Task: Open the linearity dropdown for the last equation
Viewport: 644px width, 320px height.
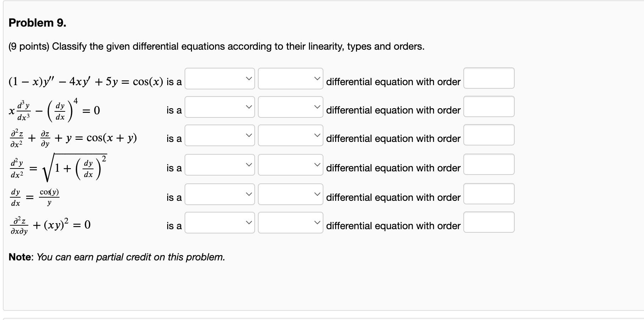Action: tap(220, 223)
